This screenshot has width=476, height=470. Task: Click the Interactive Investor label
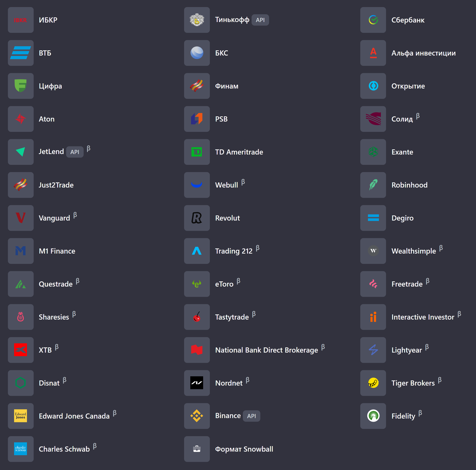[423, 317]
